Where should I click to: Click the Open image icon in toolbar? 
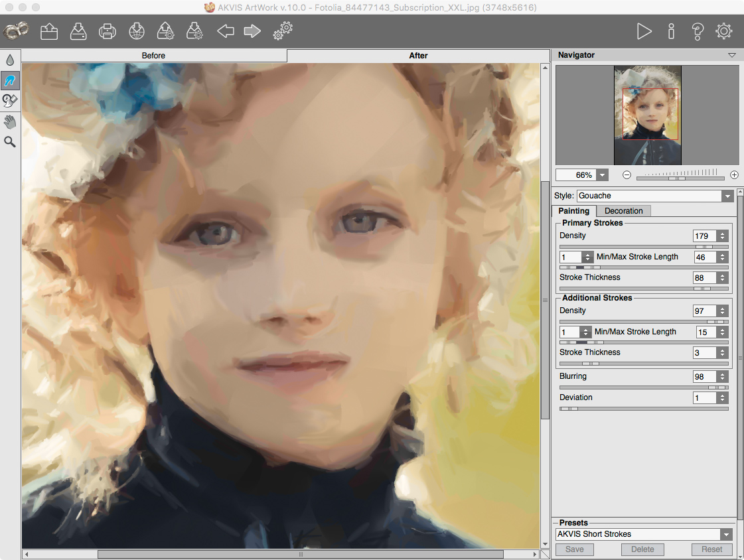pyautogui.click(x=49, y=32)
